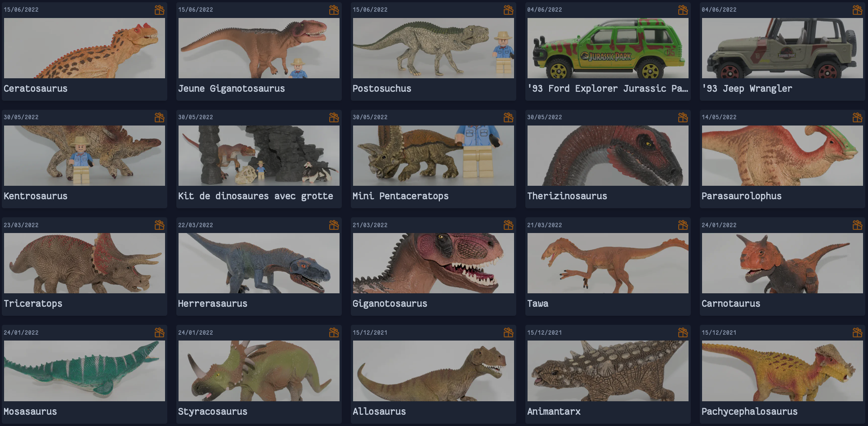Image resolution: width=868 pixels, height=426 pixels.
Task: Follow the Tawa title link
Action: pos(537,304)
